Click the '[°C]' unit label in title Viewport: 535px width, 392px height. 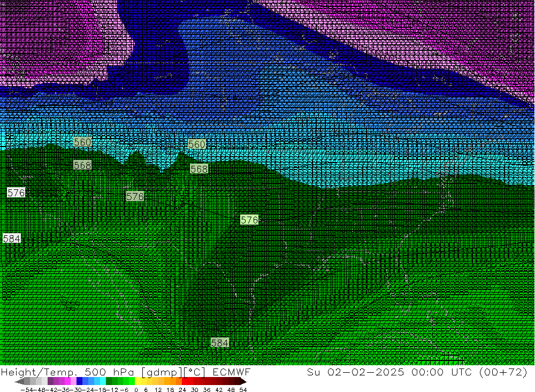[x=195, y=372]
